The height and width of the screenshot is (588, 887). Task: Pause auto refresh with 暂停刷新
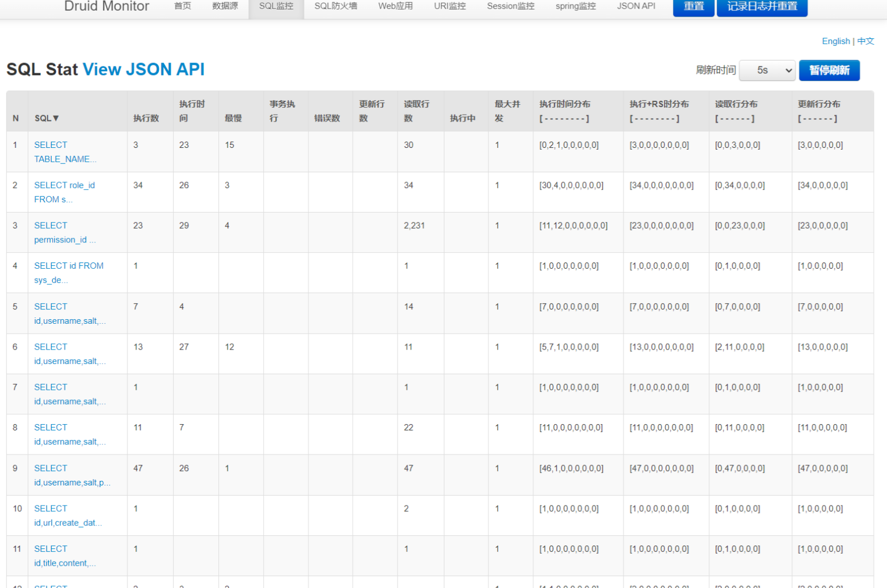click(829, 70)
